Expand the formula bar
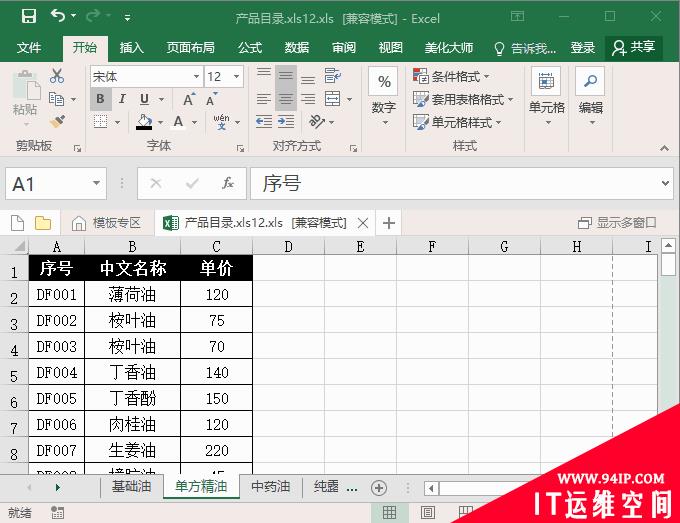Image resolution: width=680 pixels, height=523 pixels. tap(665, 183)
